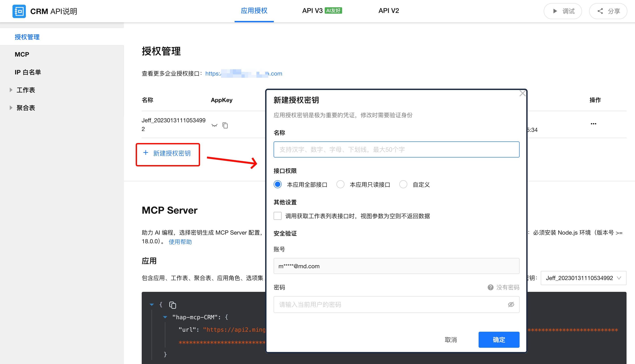Focus the 名称 input field
635x364 pixels.
[396, 149]
